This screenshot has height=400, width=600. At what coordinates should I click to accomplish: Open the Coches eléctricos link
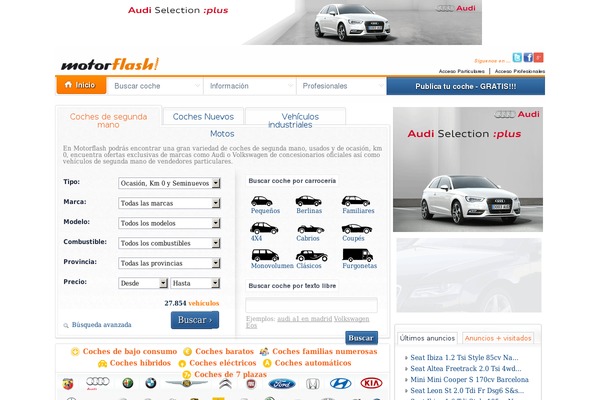click(x=222, y=362)
